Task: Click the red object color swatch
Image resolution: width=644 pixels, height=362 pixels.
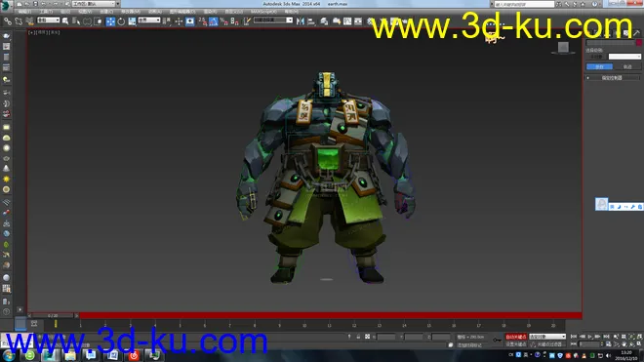Action: coord(639,43)
